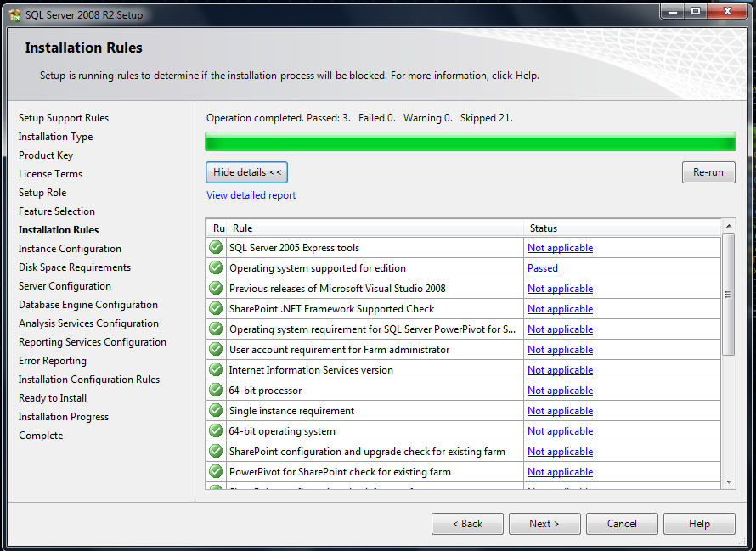Screen dimensions: 756x551
Task: Select Server Configuration in sidebar
Action: pyautogui.click(x=65, y=286)
